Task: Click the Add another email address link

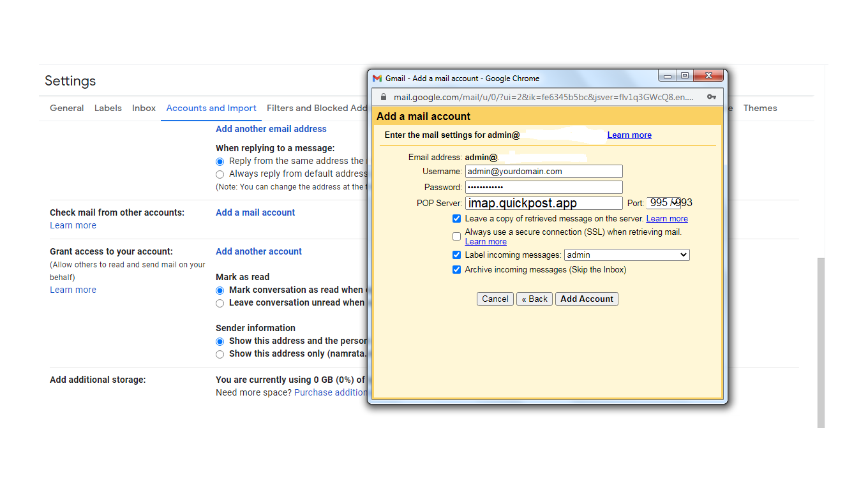Action: 271,129
